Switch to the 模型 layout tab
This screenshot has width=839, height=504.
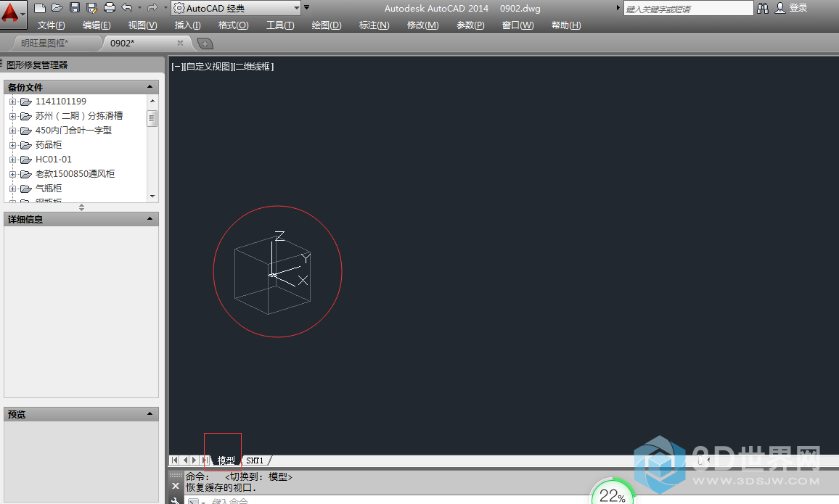tap(226, 460)
